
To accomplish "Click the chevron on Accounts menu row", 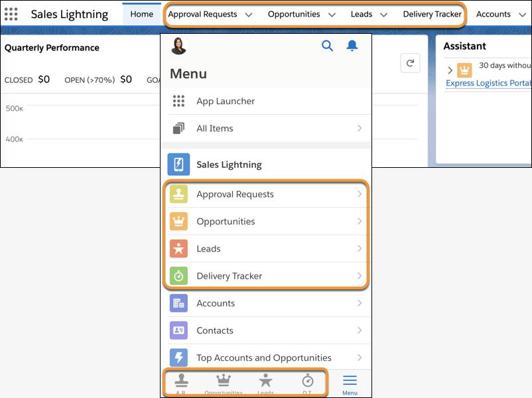I will [360, 303].
